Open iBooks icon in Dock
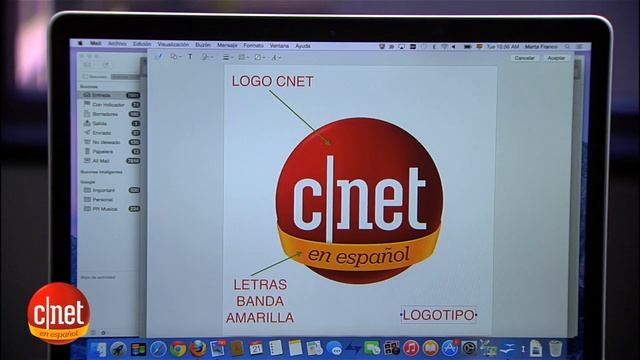Viewport: 640px width, 360px height. [x=430, y=349]
